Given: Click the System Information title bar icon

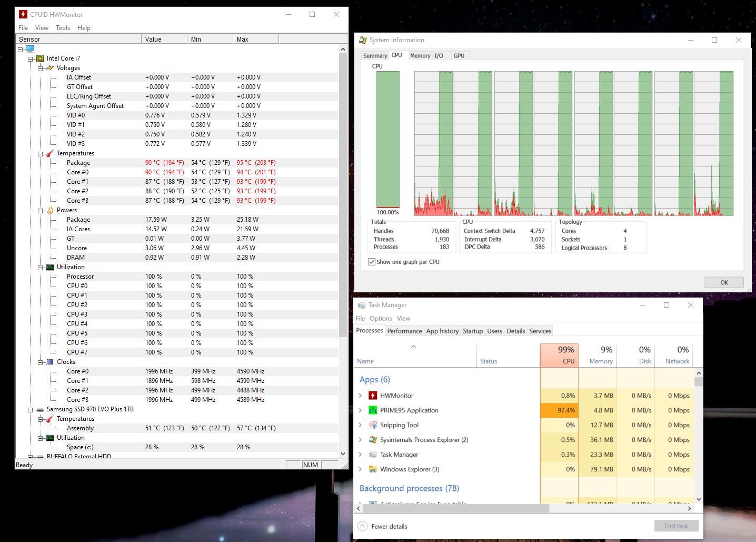Looking at the screenshot, I should pos(363,40).
